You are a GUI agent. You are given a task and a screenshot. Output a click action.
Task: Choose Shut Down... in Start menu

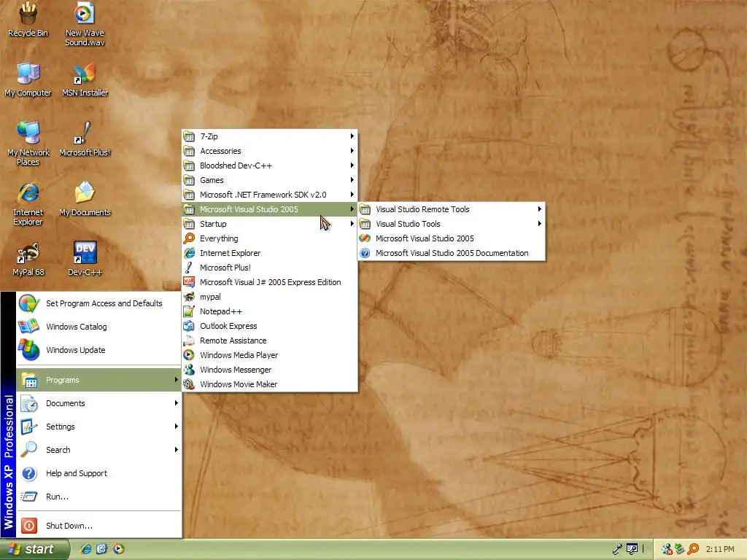[99, 526]
